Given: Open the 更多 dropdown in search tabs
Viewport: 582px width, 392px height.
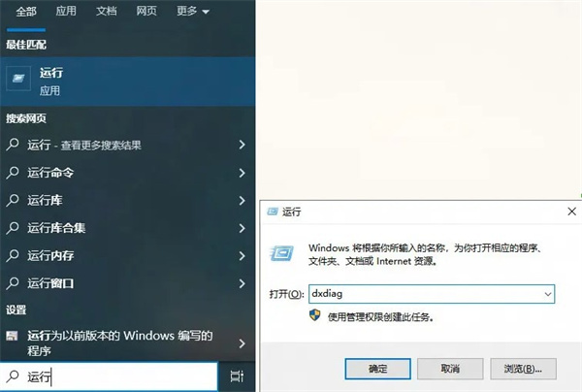Looking at the screenshot, I should [192, 12].
